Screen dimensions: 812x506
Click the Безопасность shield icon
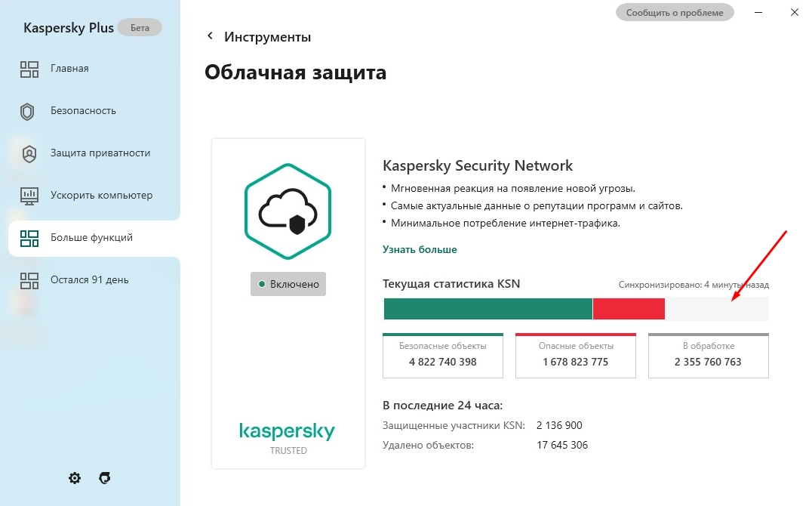[x=27, y=112]
